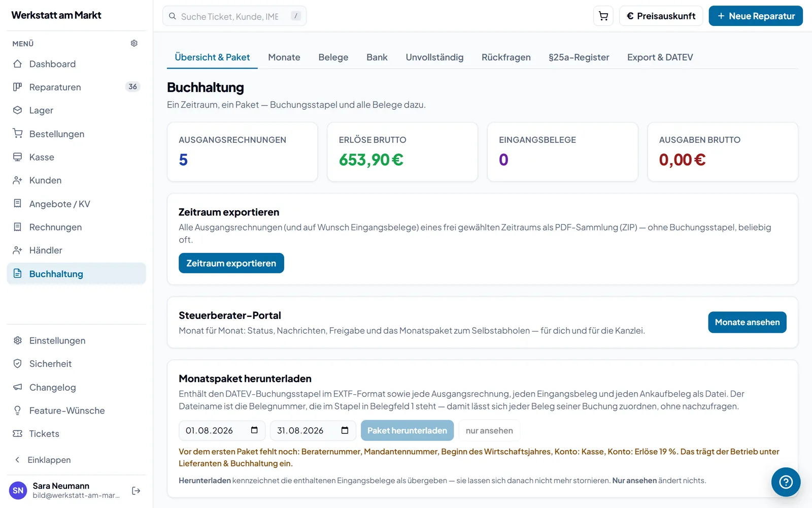Open Kasse in the sidebar
The image size is (812, 508).
pos(76,157)
